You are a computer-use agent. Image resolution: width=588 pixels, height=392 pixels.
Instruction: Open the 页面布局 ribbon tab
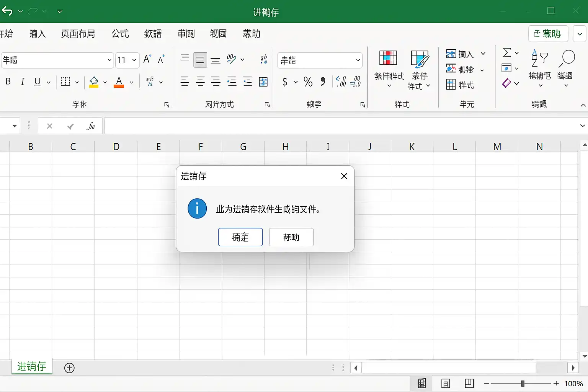(78, 34)
